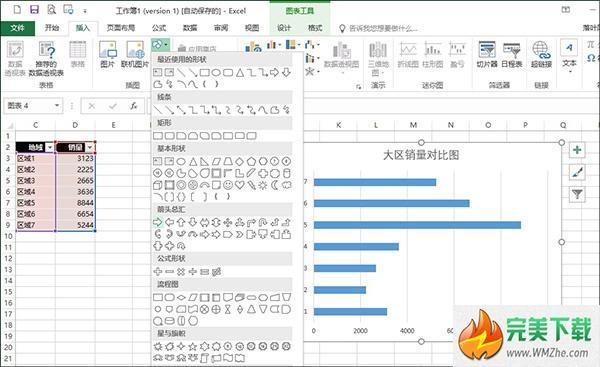Pick the scribble line in 线条 section
This screenshot has height=367, width=600.
tap(287, 110)
